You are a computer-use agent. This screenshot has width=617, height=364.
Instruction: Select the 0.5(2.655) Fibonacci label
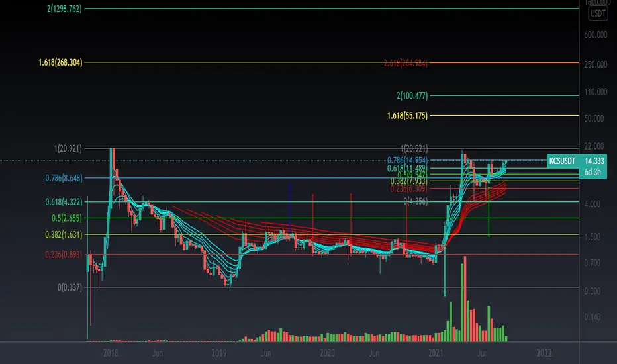pos(66,218)
